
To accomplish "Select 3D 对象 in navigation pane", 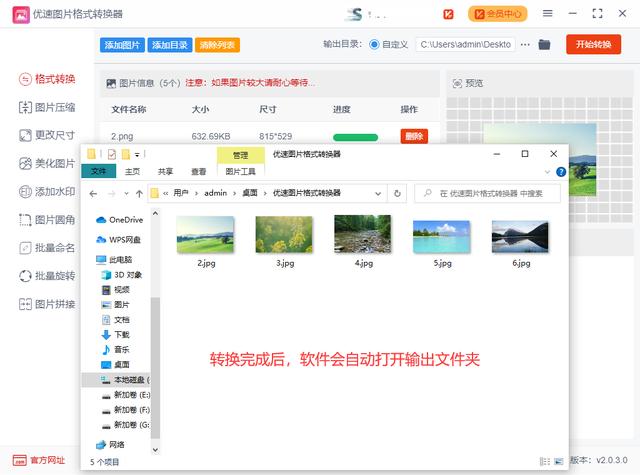I will [122, 275].
